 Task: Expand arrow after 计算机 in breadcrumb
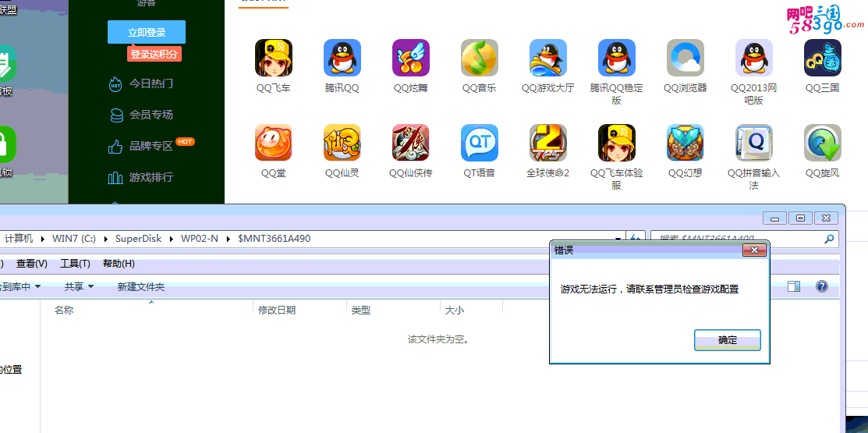pos(43,240)
